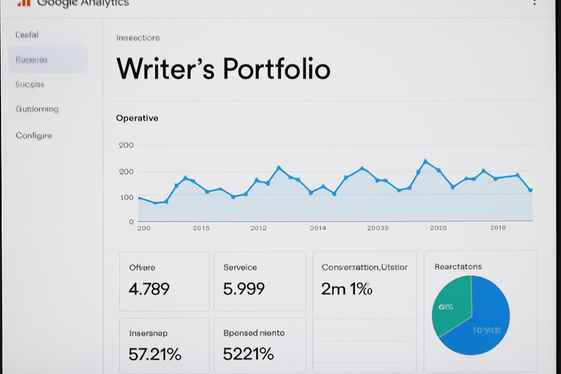
Task: Open the three-dot overflow menu
Action: coord(534,2)
